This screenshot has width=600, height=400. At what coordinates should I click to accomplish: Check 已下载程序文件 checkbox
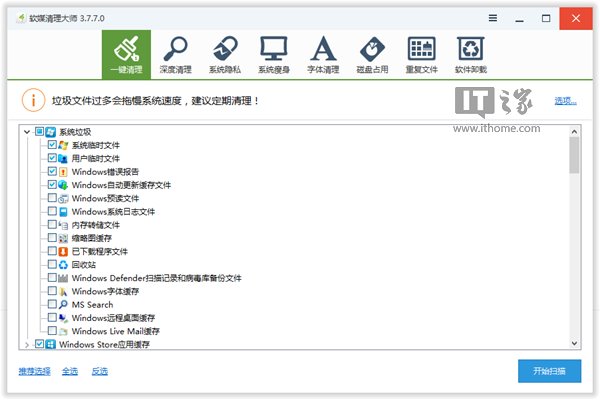tap(52, 251)
